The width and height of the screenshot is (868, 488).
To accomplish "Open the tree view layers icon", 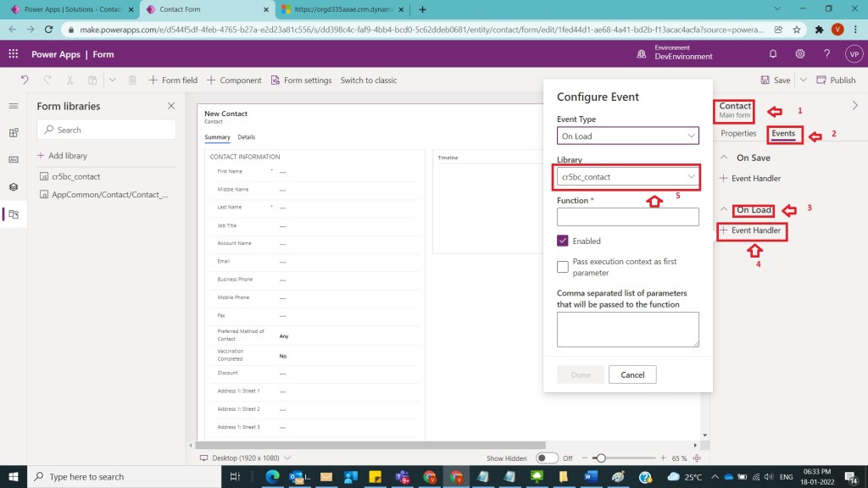I will (13, 187).
